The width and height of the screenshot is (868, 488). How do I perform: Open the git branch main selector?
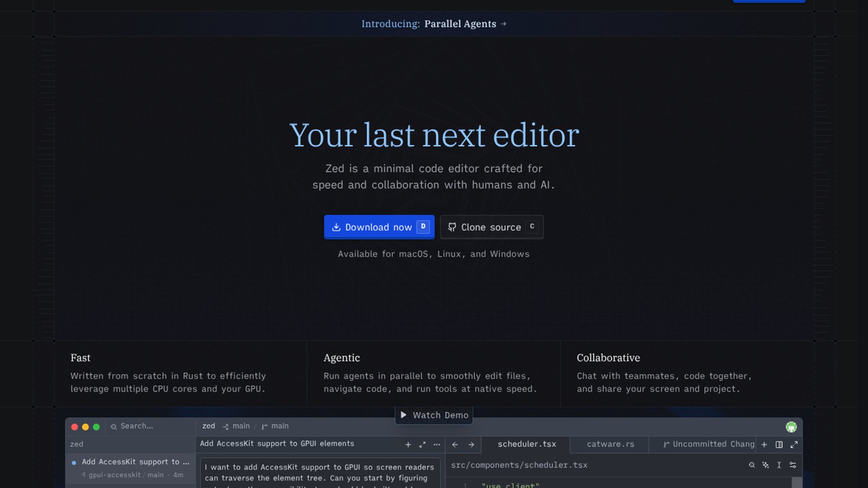click(275, 426)
